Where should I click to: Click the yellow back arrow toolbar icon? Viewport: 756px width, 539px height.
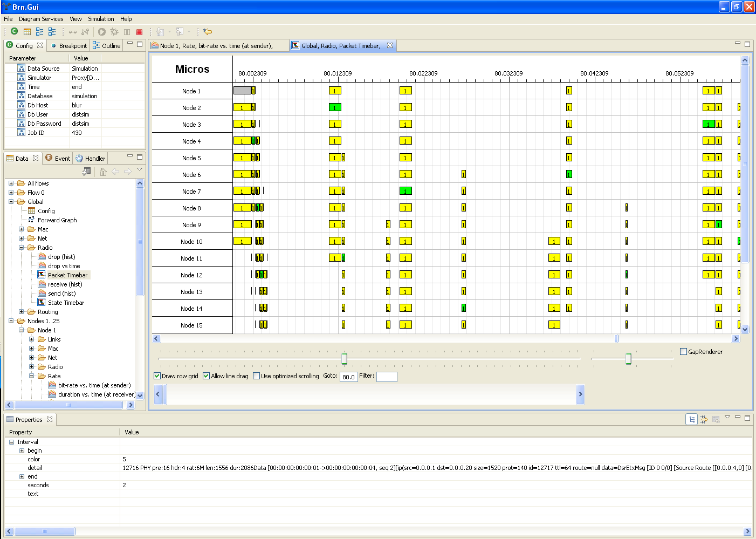[x=208, y=32]
